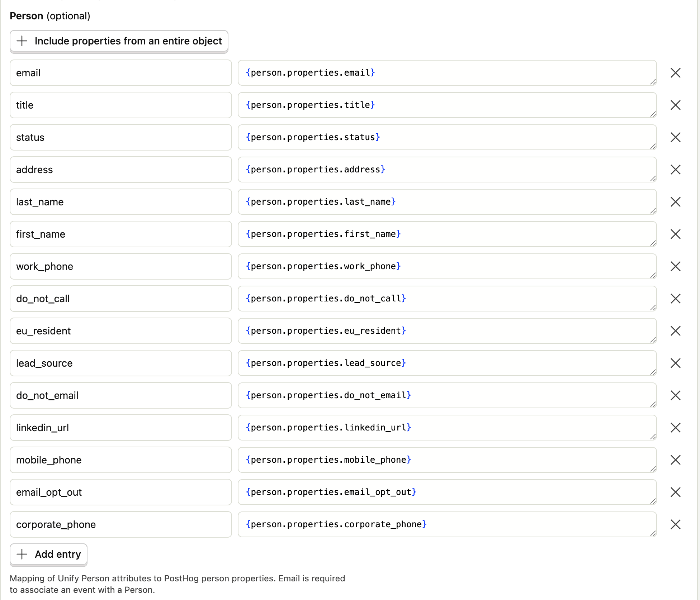Delete the status entry
The image size is (700, 600).
[676, 137]
